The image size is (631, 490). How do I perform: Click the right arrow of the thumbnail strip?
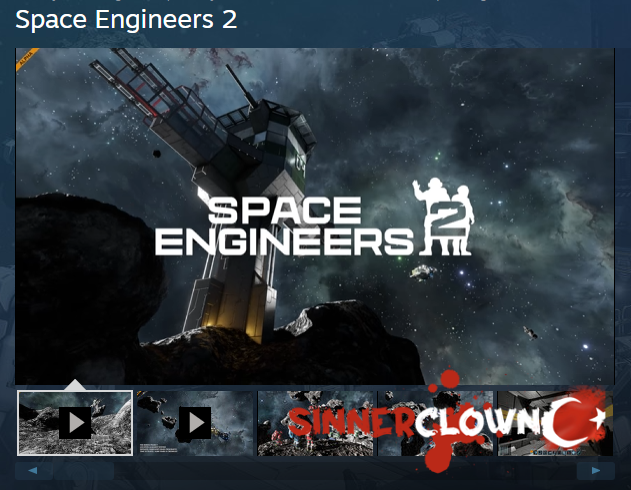pos(596,470)
